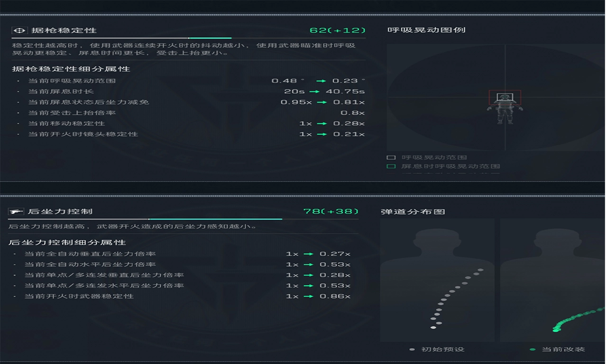
Task: Click the green arrow in the 当前屏息时长 row
Action: click(x=314, y=91)
